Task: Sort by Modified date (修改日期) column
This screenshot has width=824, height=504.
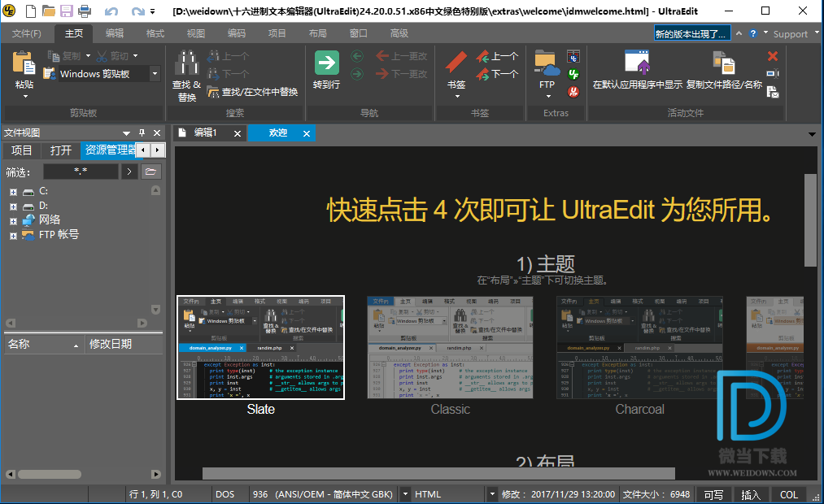Action: pos(124,345)
